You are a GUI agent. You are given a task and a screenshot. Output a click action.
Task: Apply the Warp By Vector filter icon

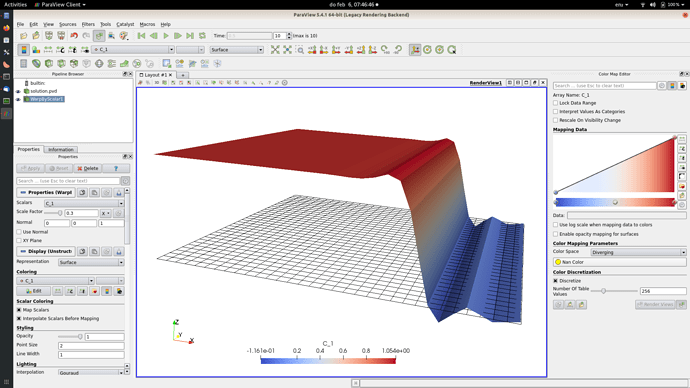tap(125, 64)
